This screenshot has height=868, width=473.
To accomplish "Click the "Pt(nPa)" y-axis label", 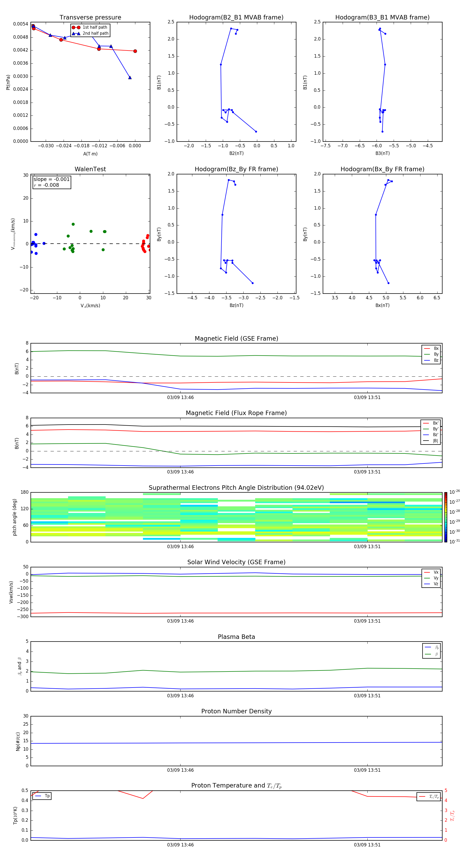I will pos(8,82).
